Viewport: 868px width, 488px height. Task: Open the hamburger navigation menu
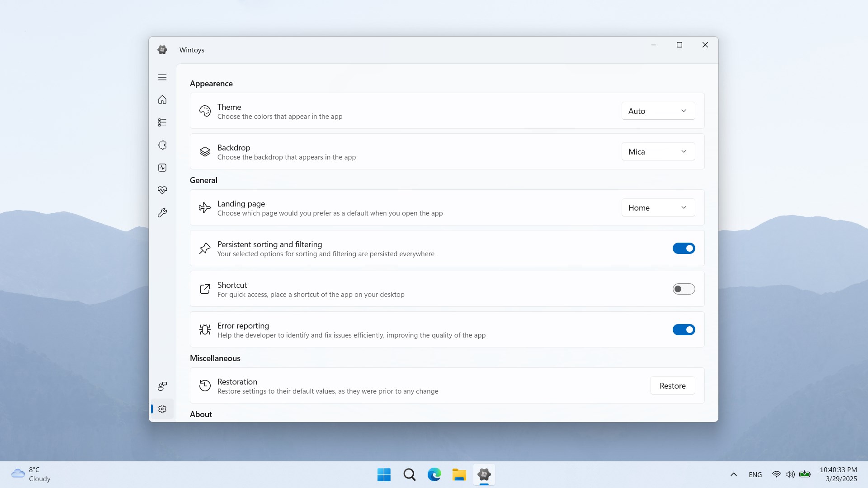[162, 77]
